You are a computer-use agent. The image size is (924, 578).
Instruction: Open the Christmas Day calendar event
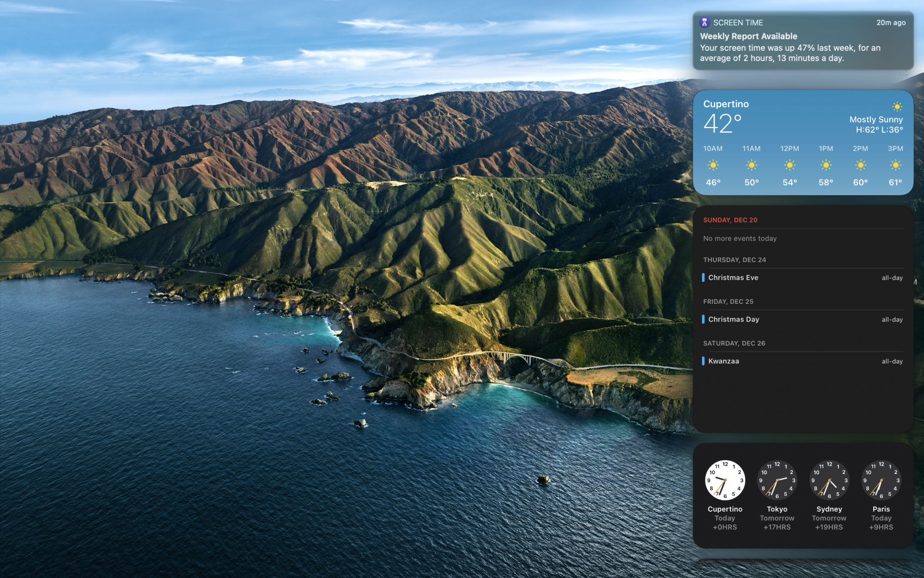click(x=734, y=320)
